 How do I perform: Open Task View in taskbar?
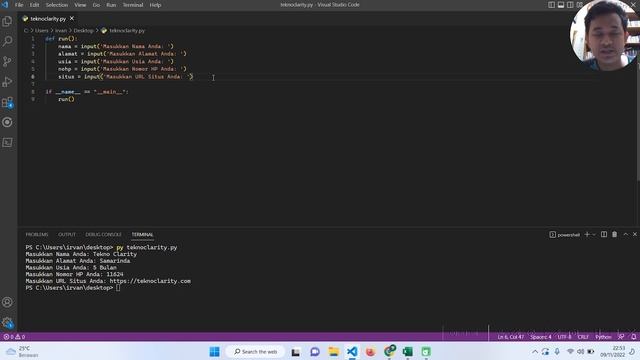296,351
